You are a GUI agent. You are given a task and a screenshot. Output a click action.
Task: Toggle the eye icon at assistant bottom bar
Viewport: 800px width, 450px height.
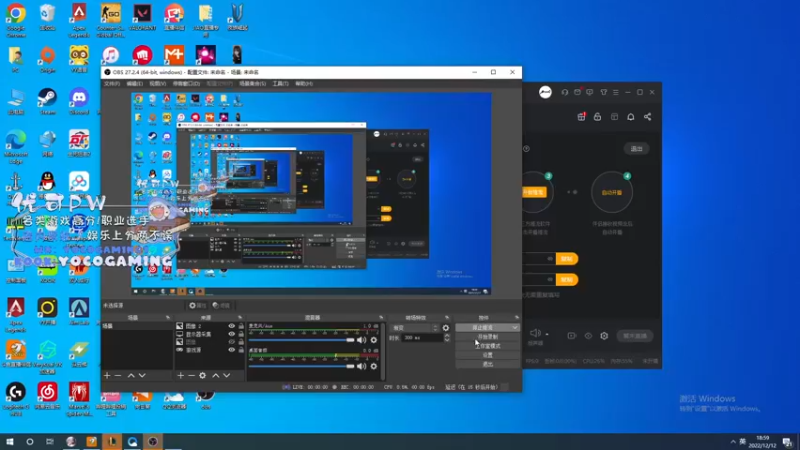tap(588, 336)
